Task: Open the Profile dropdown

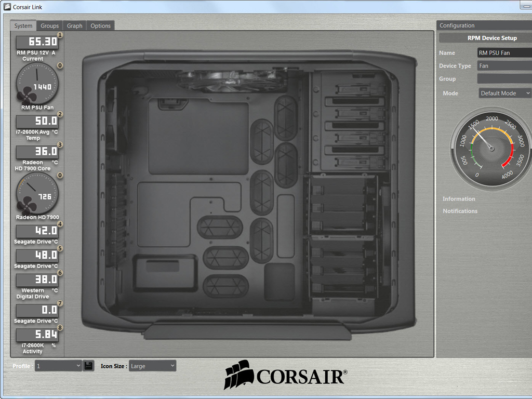Action: [x=58, y=366]
